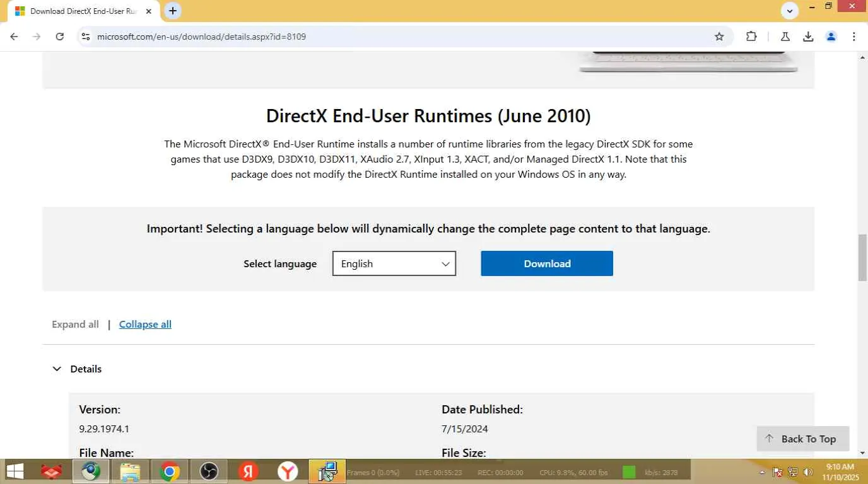Reload the Microsoft download page
The width and height of the screenshot is (868, 484).
coord(60,37)
